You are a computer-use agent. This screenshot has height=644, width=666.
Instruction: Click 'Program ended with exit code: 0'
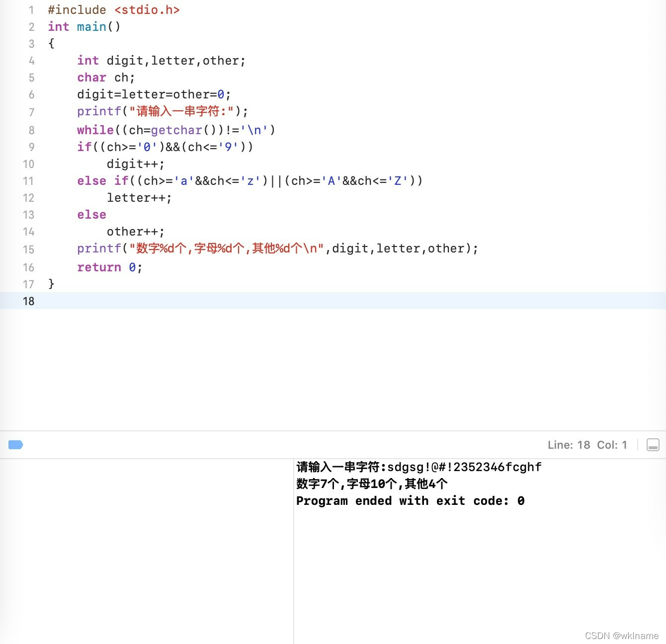411,501
